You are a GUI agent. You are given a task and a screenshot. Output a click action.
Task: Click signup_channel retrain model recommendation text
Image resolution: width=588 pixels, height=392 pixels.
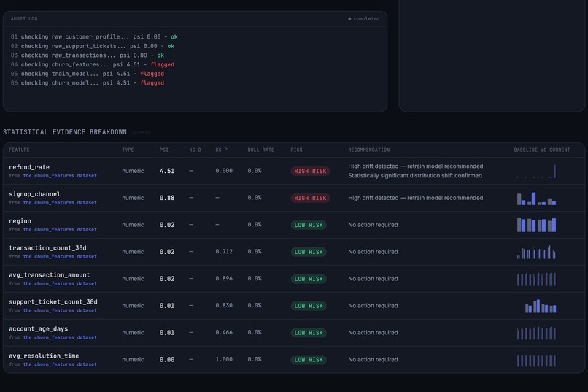[416, 198]
